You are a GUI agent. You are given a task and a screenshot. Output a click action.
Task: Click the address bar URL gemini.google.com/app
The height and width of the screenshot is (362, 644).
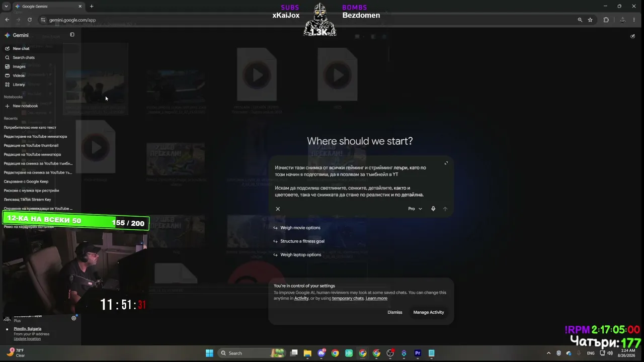point(72,20)
